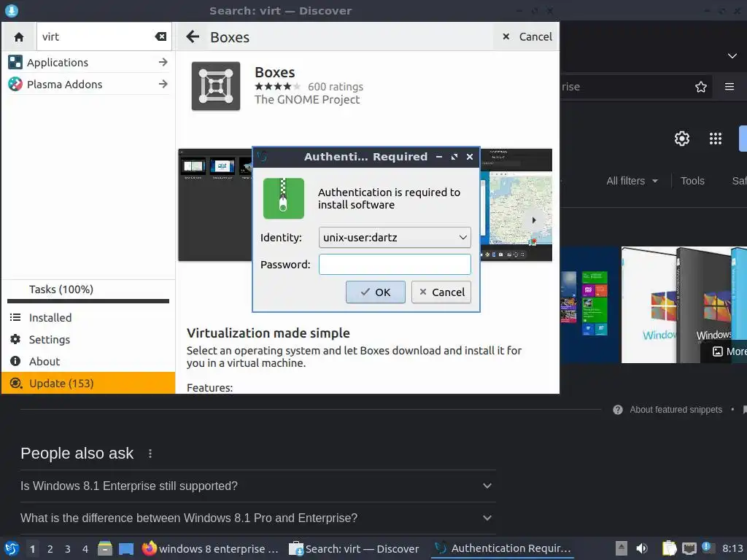This screenshot has height=560, width=747.
Task: Open the Update (153) page
Action: click(88, 384)
